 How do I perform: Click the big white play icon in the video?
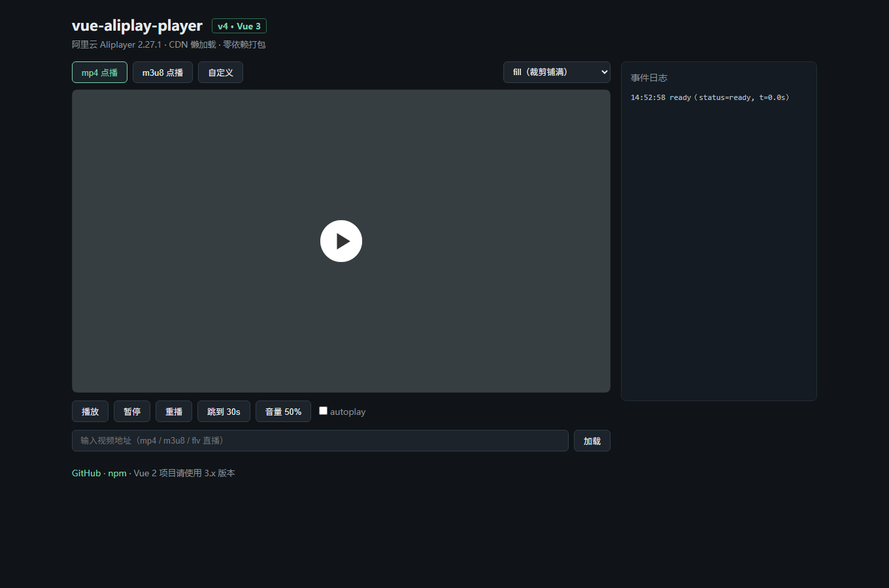(341, 241)
